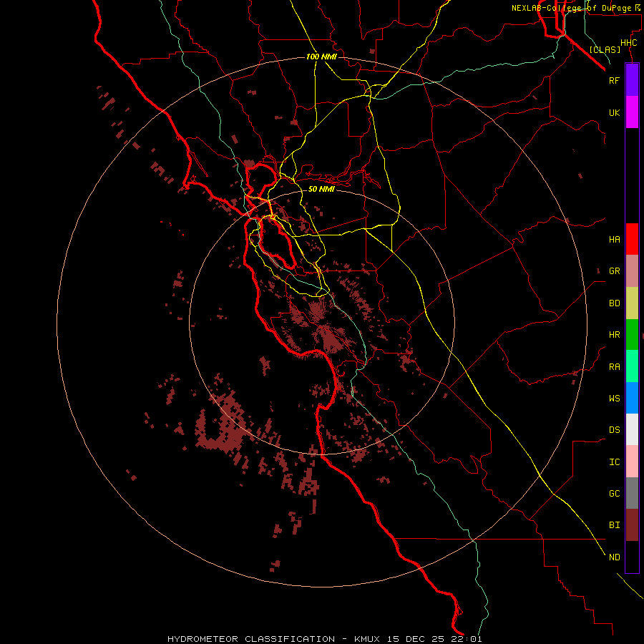This screenshot has height=644, width=644.
Task: Click the HA legend label
Action: 614,239
